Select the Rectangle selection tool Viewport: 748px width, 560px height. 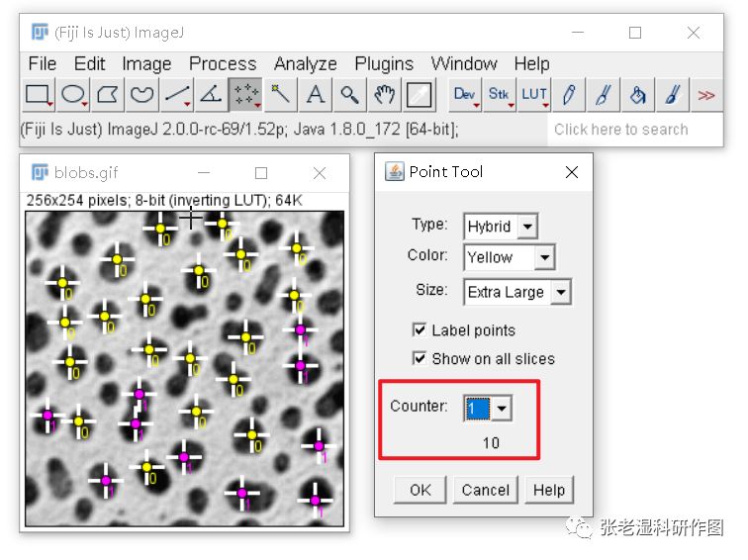[x=40, y=95]
